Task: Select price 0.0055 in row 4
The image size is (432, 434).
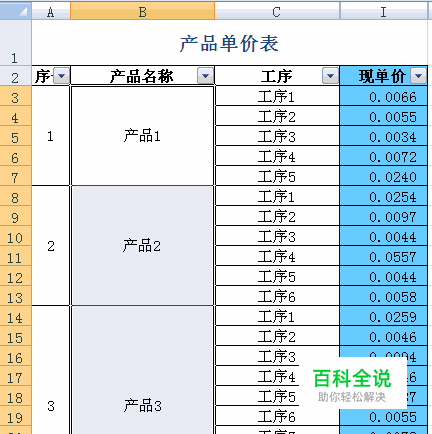Action: (383, 116)
